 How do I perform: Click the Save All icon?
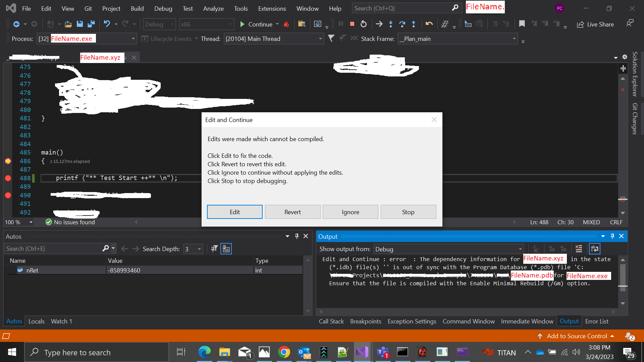pyautogui.click(x=91, y=24)
